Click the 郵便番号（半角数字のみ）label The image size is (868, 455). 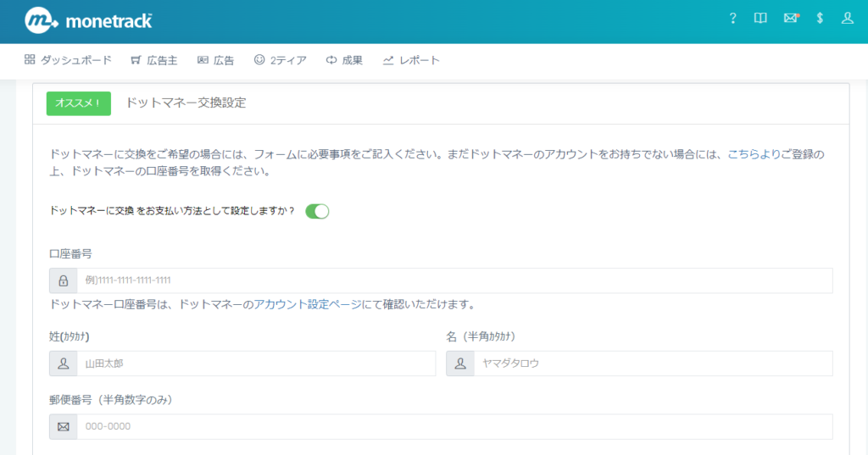click(111, 400)
